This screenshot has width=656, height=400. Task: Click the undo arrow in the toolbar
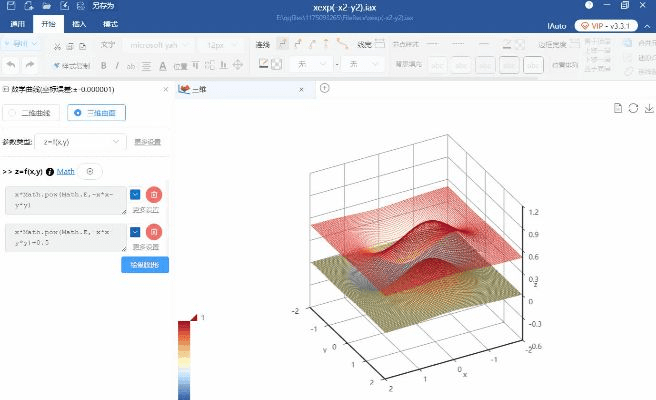(11, 65)
